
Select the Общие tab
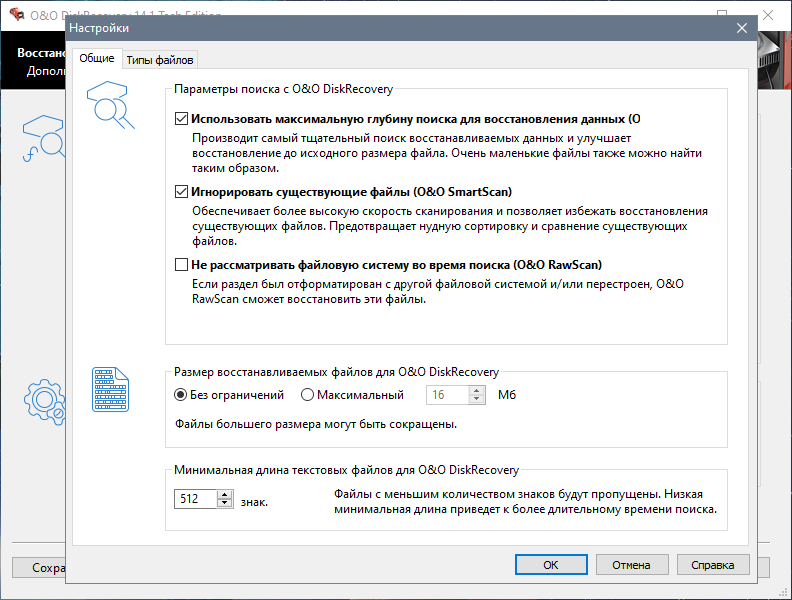[97, 59]
